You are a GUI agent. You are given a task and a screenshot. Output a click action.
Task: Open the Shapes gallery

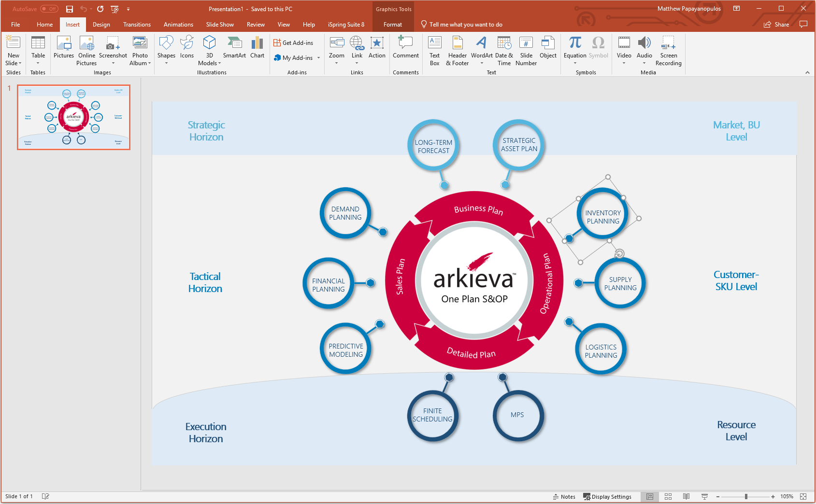tap(166, 51)
